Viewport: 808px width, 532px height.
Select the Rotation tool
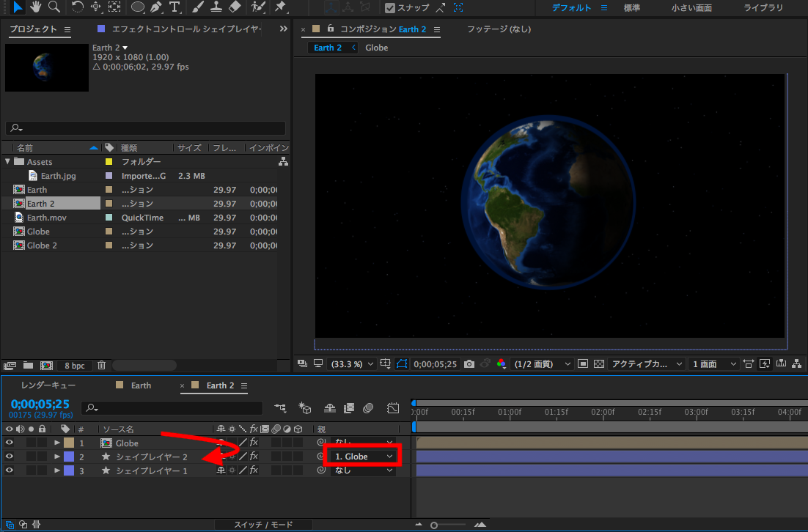(77, 7)
